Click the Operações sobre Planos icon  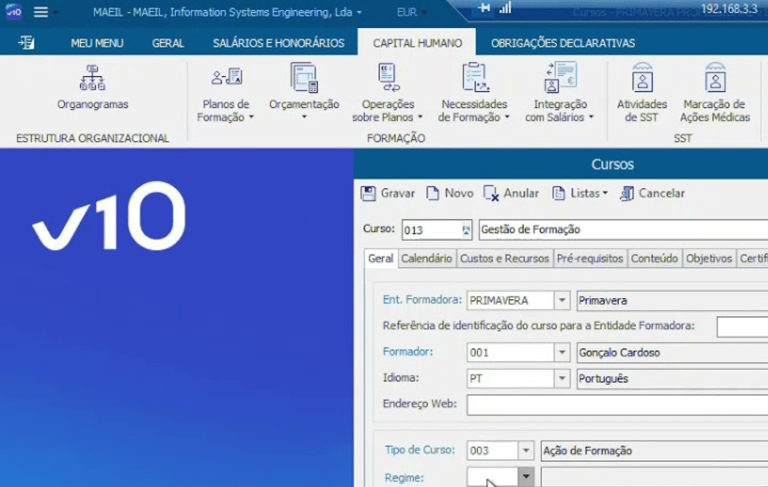pos(388,77)
